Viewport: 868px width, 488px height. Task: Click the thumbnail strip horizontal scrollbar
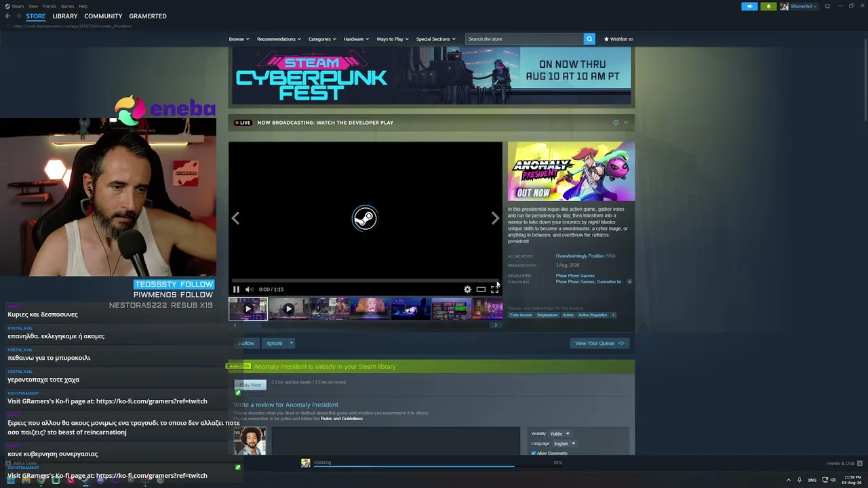click(365, 325)
